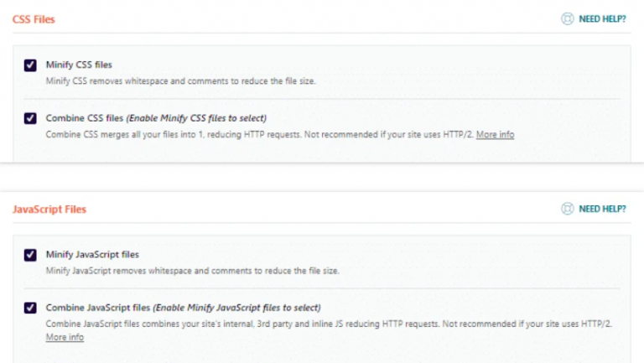Uncheck the Minify CSS files checkbox
Viewport: 644px width, 363px height.
click(x=31, y=65)
